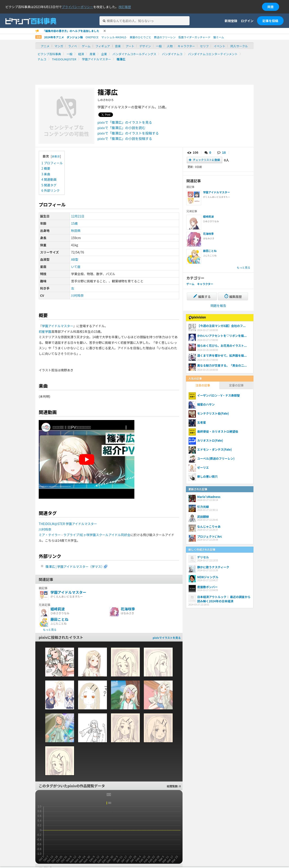
Task: Open the Mario'sMadness updated article thumbnail
Action: 192,498
